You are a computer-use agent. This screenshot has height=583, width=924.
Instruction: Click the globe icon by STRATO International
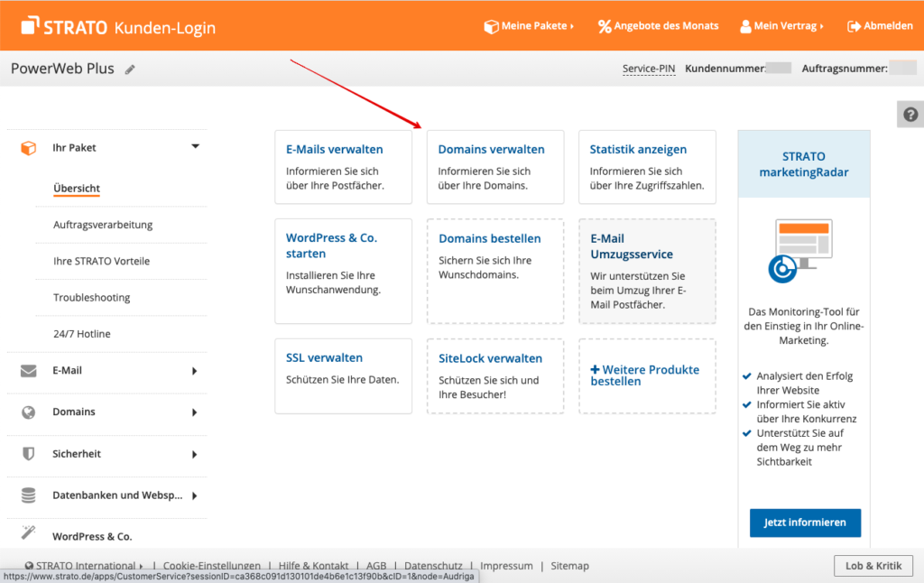coord(29,566)
